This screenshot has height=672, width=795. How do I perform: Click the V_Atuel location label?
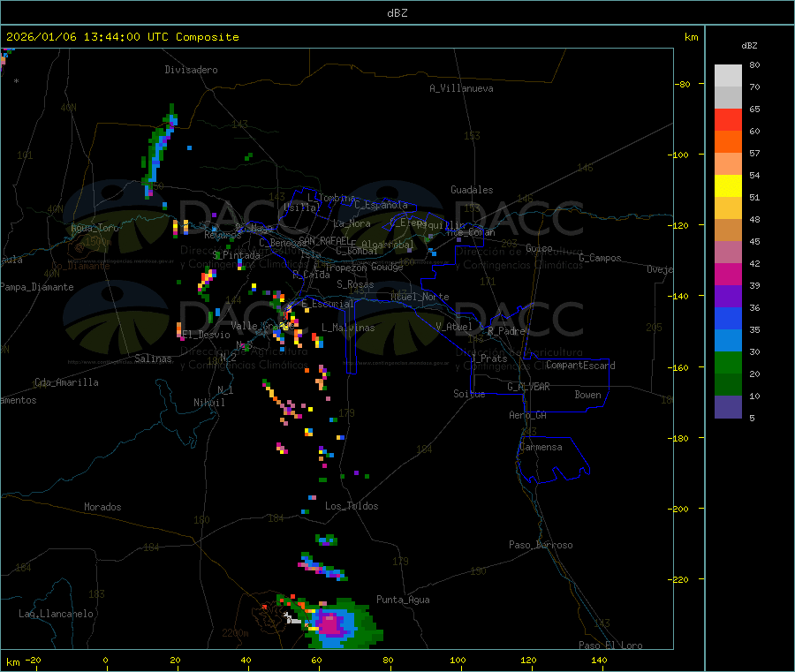pyautogui.click(x=454, y=327)
